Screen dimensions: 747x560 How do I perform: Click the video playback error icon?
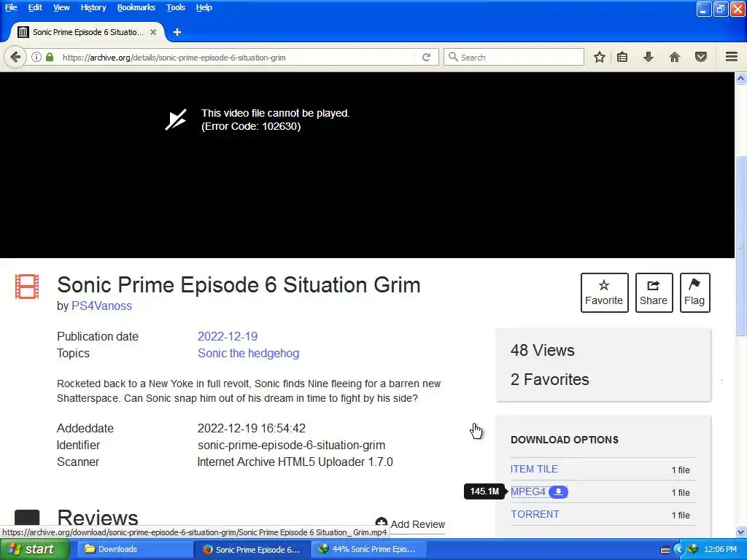click(x=176, y=120)
